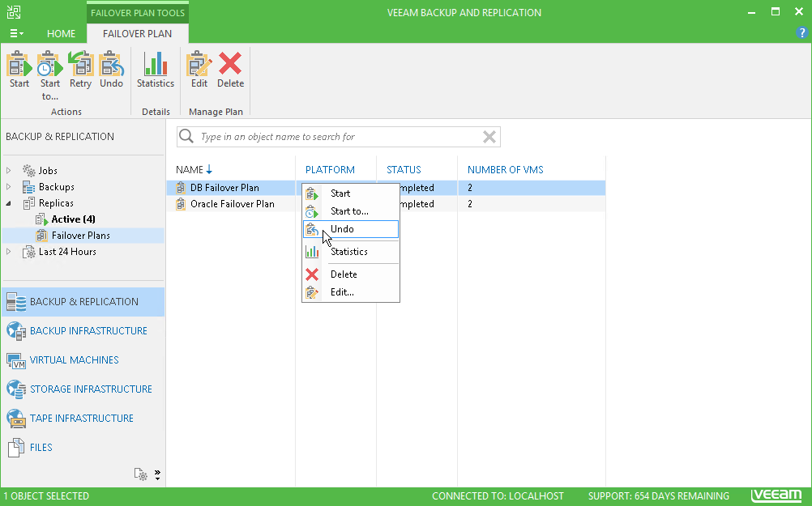Screen dimensions: 812x506
Task: Select the FAILOVER PLAN ribbon tab
Action: point(137,34)
